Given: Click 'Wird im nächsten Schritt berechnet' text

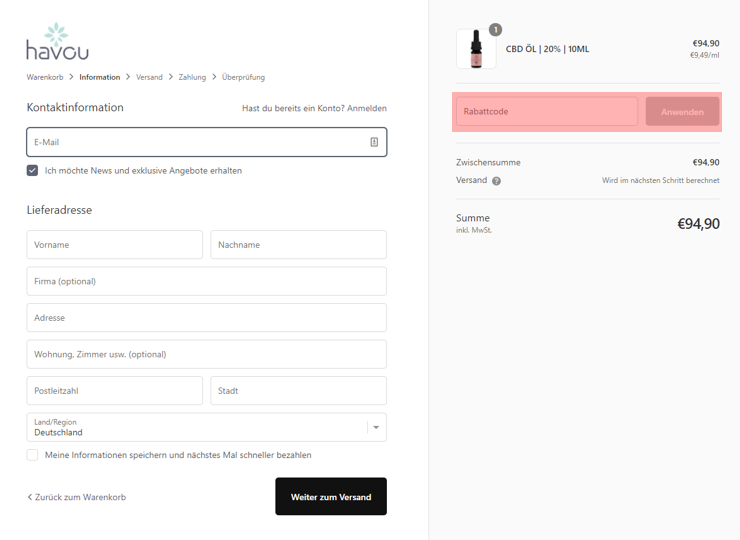Looking at the screenshot, I should point(661,180).
